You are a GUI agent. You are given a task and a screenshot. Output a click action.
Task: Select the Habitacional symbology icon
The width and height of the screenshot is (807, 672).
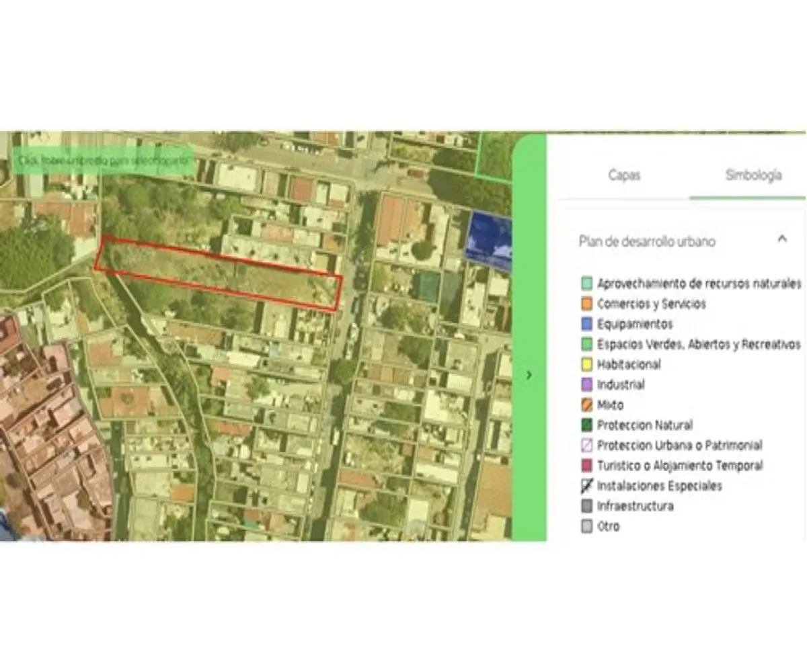click(586, 364)
